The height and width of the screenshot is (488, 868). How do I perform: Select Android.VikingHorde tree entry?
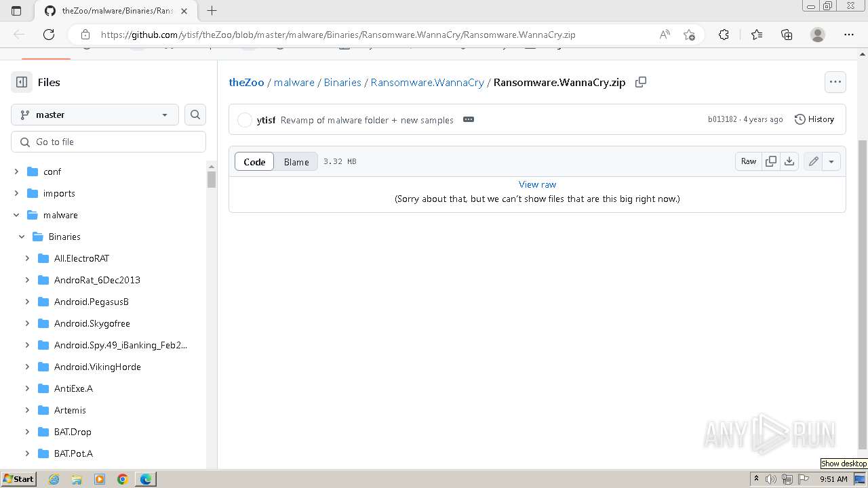pos(97,367)
